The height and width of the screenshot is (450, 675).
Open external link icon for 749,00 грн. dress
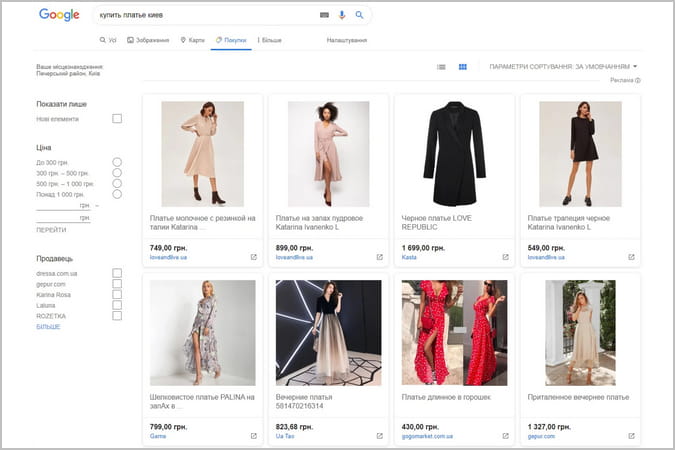[x=254, y=257]
